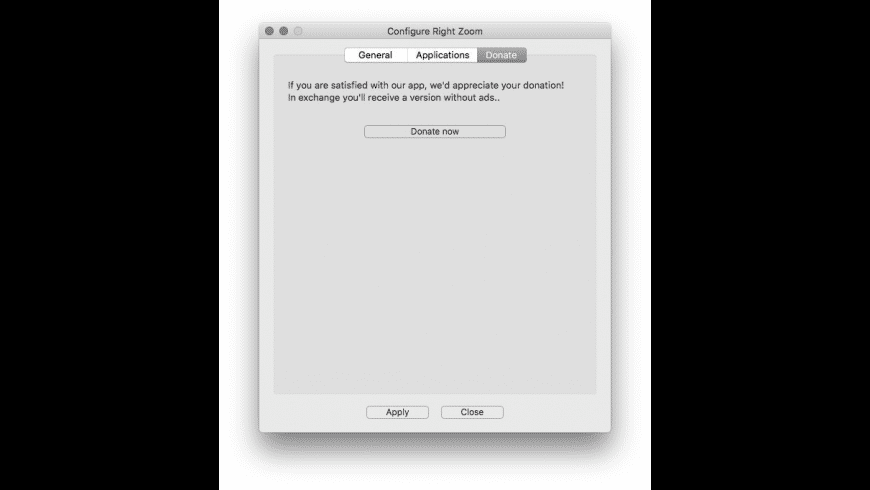The width and height of the screenshot is (870, 490).
Task: Click the Close button at the bottom
Action: tap(472, 412)
